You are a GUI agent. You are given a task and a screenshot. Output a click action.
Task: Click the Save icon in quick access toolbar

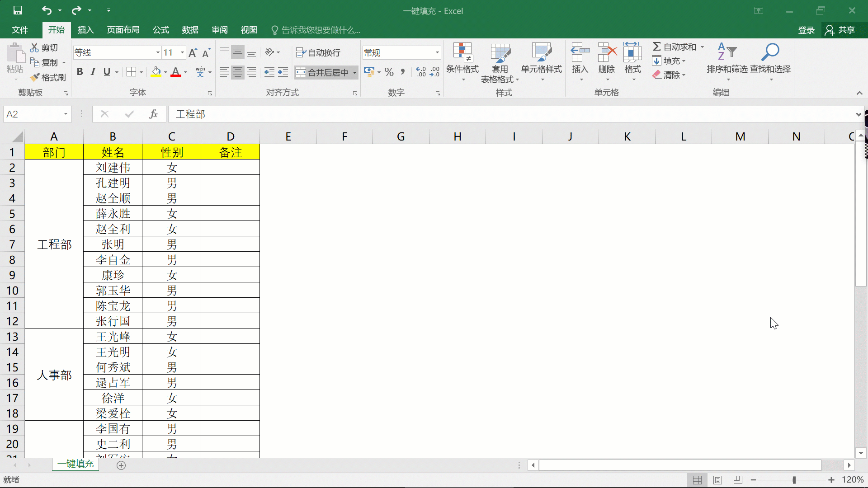(18, 10)
